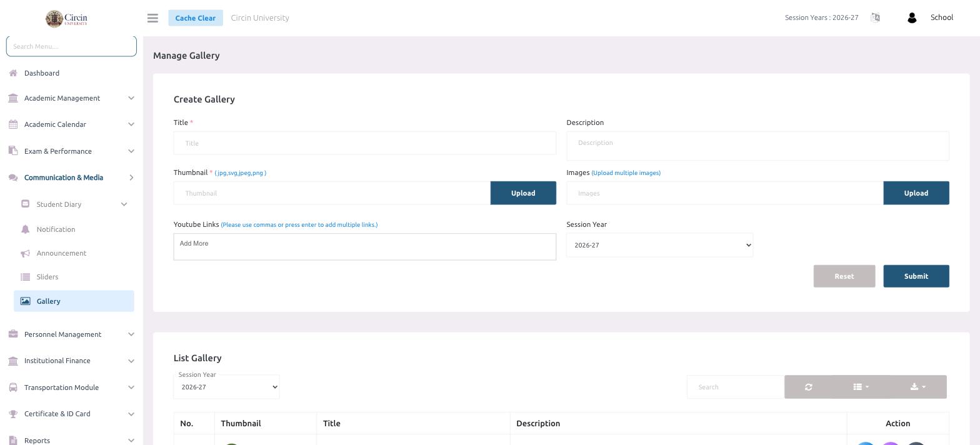Expand Personnel Management chevron
The height and width of the screenshot is (445, 980).
coord(131,334)
